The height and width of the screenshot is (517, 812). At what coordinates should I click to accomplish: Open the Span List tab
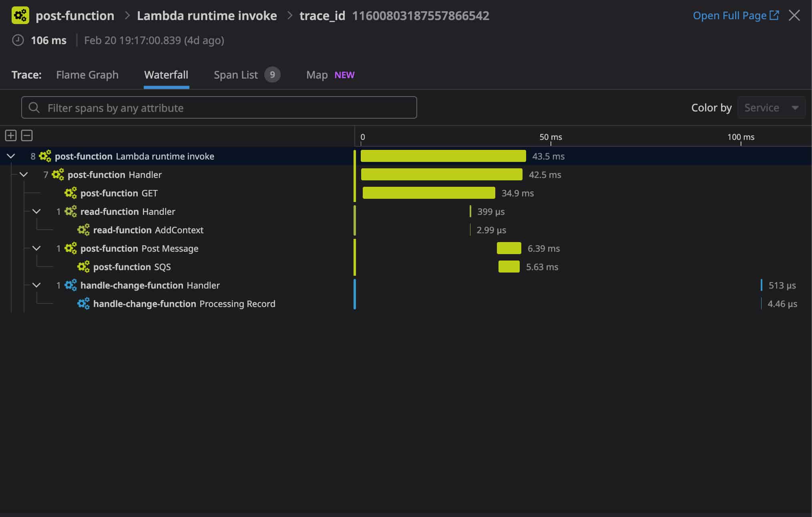coord(236,75)
